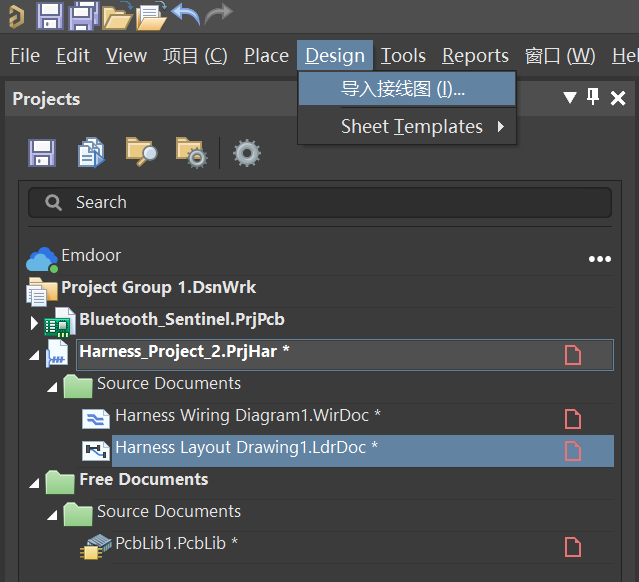Click the Emdoor cloud workspace icon
This screenshot has width=639, height=582.
point(42,259)
